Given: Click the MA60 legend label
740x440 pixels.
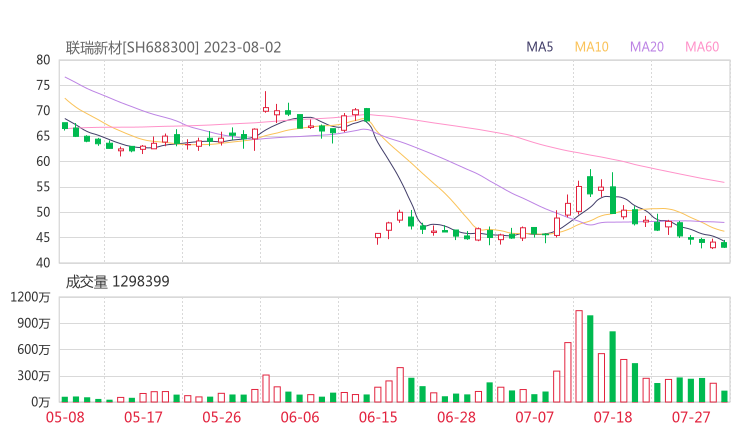Looking at the screenshot, I should (702, 47).
